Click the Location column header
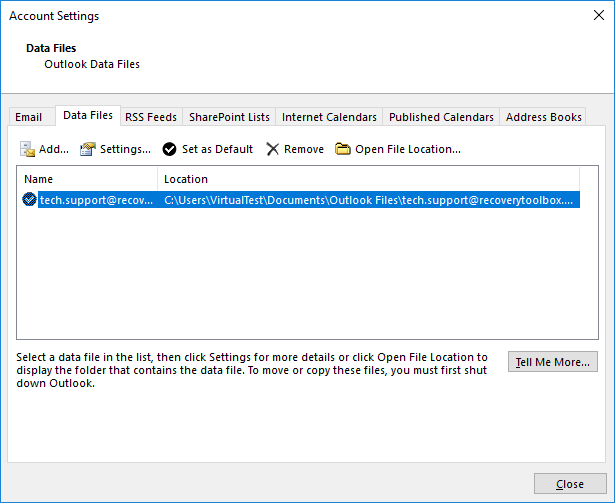 368,179
